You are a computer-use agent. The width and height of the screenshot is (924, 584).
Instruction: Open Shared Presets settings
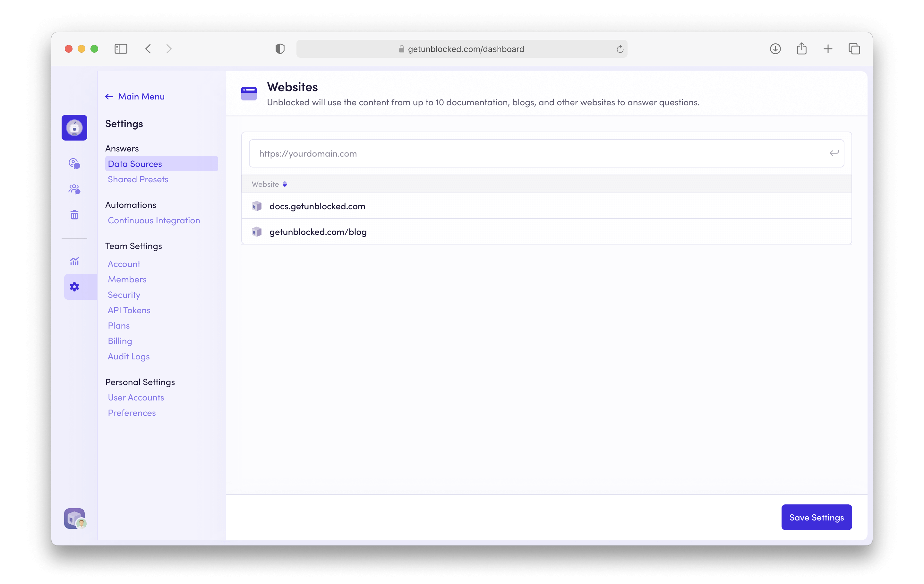coord(138,179)
